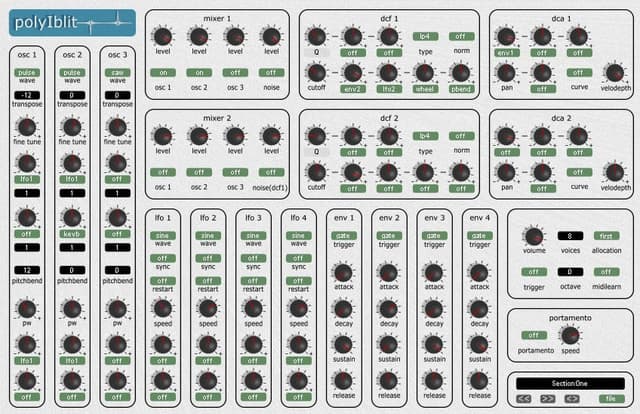Click the dcf 1 cutoff knob

(316, 73)
